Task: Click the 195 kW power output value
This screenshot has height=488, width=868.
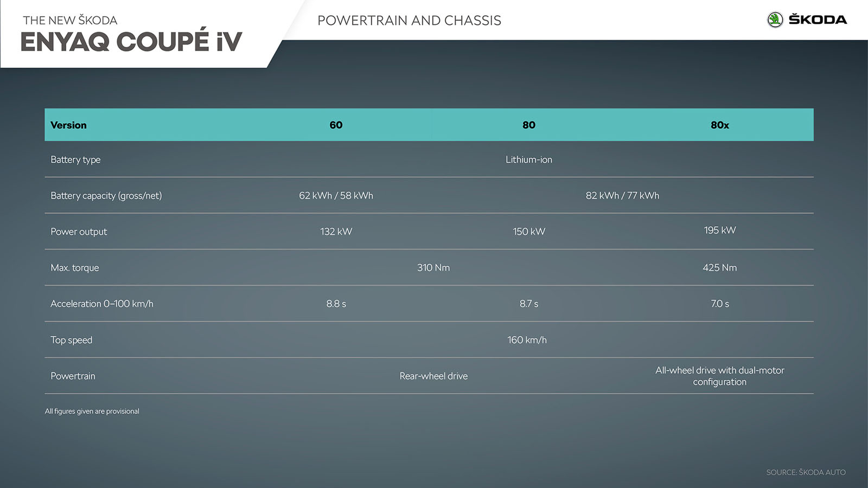Action: tap(719, 230)
